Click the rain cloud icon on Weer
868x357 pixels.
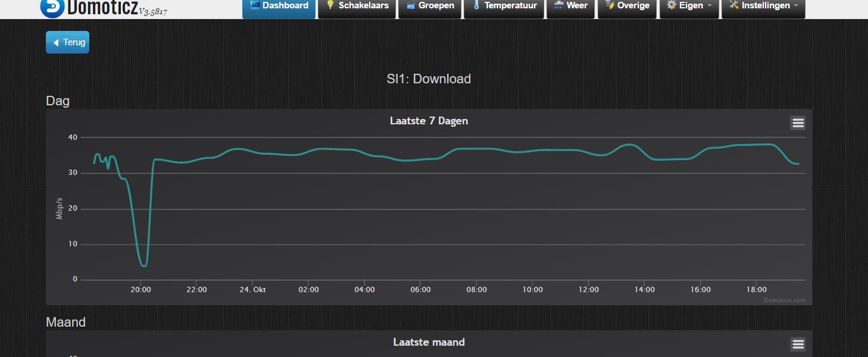pos(558,5)
